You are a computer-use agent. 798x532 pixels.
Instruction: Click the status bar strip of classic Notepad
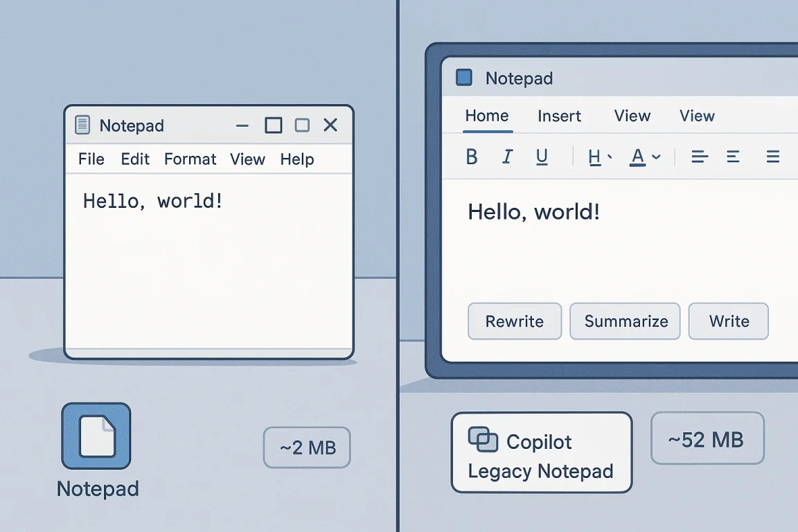click(209, 353)
